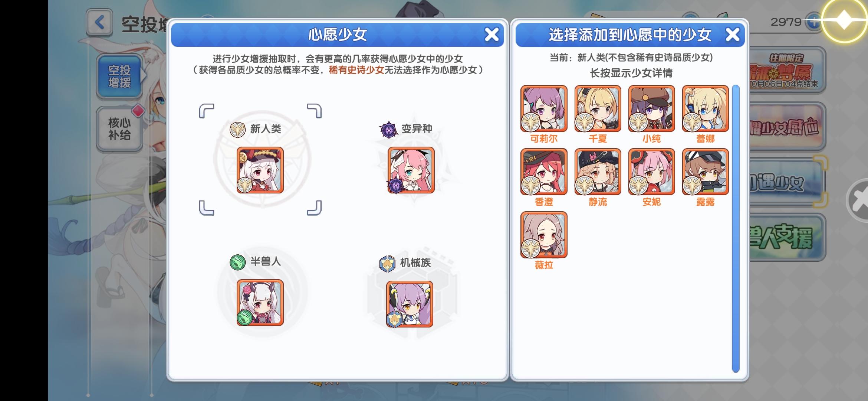Select the 蕾娜 character icon
868x401 pixels.
[705, 109]
